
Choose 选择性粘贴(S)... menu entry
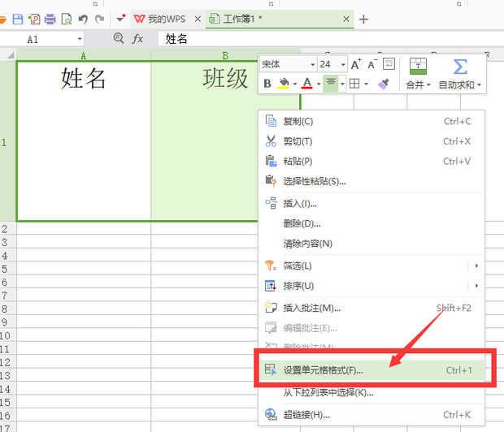coord(371,181)
